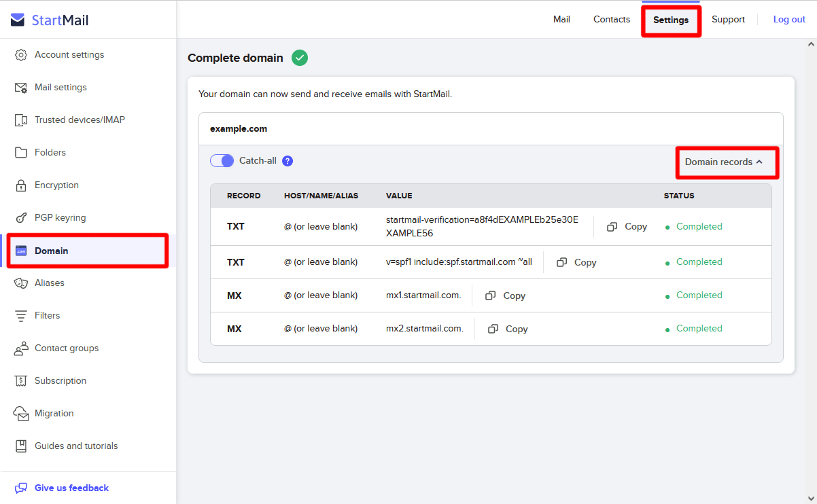Click the HOST/NAME/ALIAS column header
Screen dimensions: 817x504
(x=321, y=196)
